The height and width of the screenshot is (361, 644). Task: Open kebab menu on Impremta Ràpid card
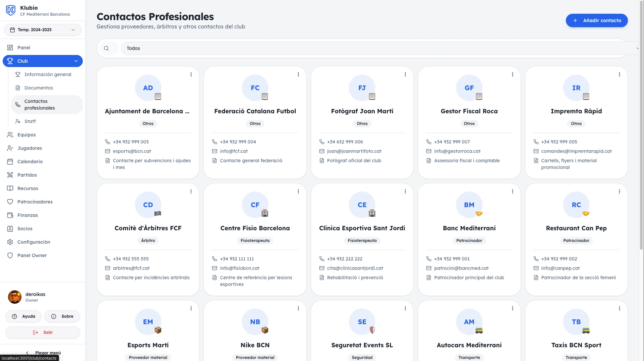click(619, 74)
